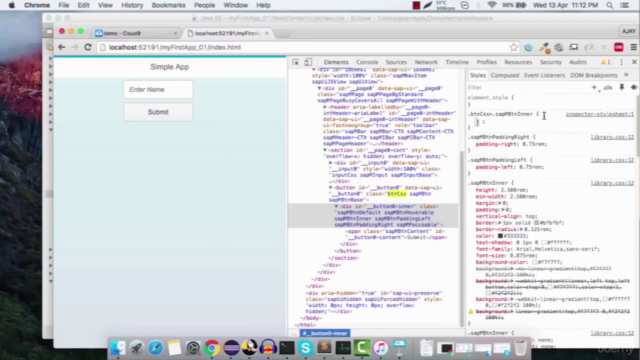Open Eclipse from the Dock
Image resolution: width=640 pixels, height=360 pixels.
231,348
